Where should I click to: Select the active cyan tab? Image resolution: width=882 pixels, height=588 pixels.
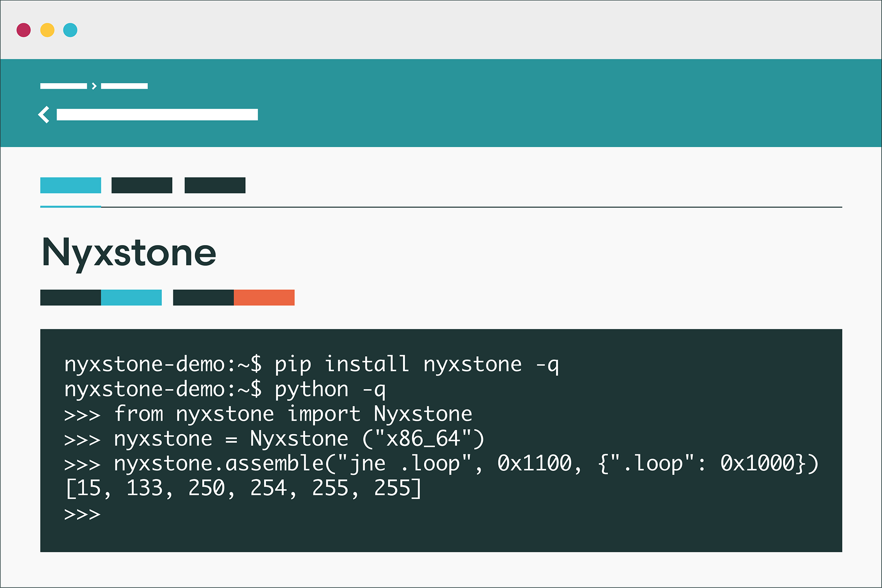click(x=71, y=185)
